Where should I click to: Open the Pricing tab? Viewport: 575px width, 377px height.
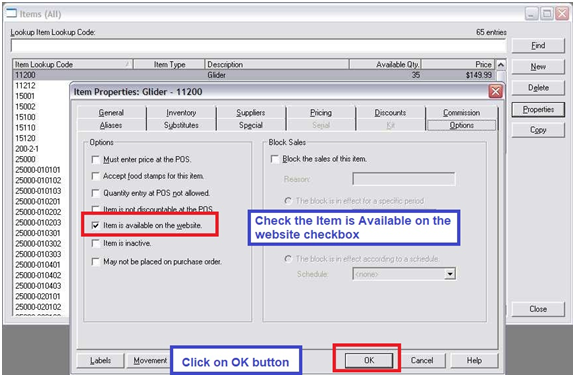click(x=321, y=113)
